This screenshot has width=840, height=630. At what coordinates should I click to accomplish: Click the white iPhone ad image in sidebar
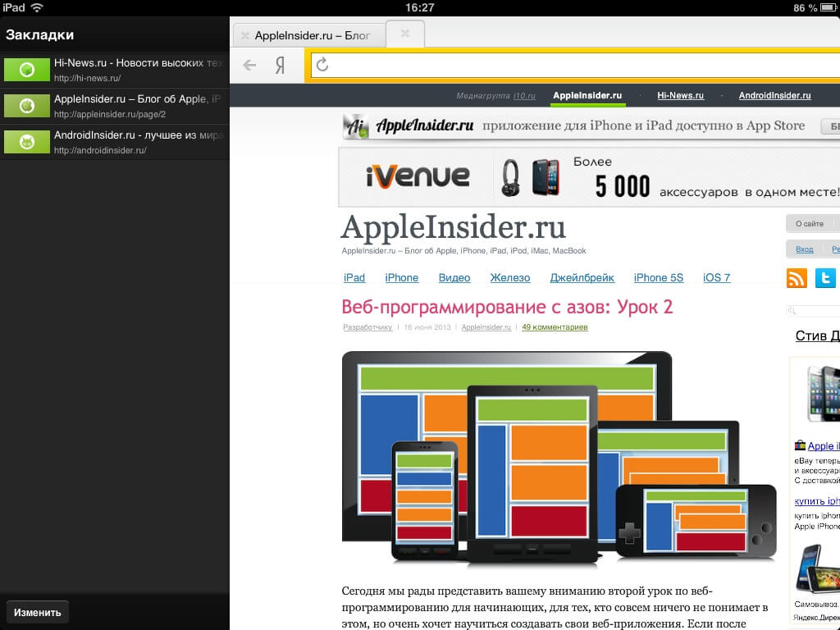pos(823,394)
